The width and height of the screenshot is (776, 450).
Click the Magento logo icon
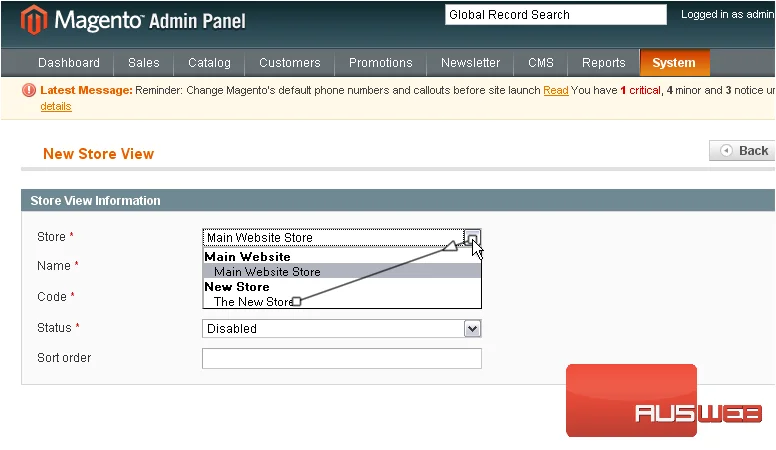click(34, 20)
